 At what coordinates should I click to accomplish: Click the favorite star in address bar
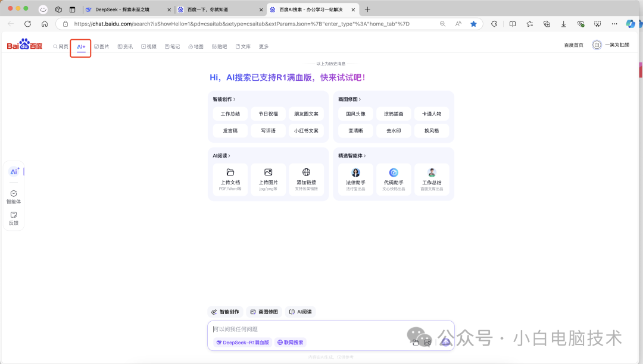(474, 24)
